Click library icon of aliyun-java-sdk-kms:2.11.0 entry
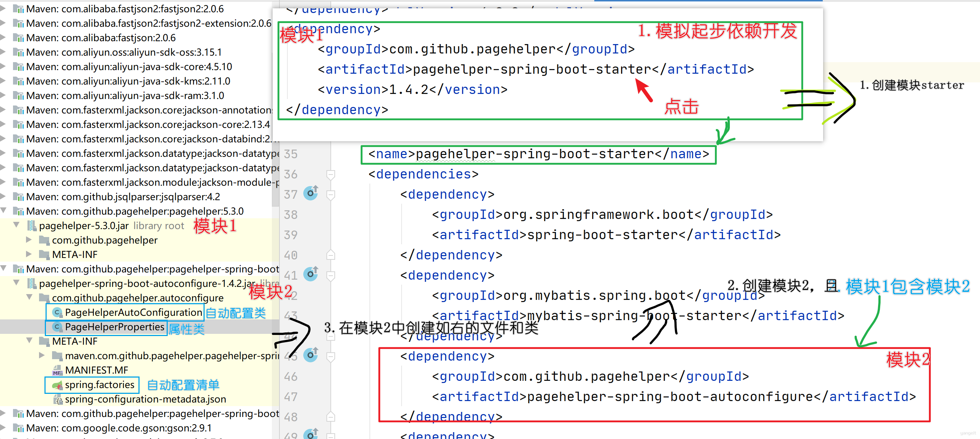The height and width of the screenshot is (439, 980). (18, 81)
